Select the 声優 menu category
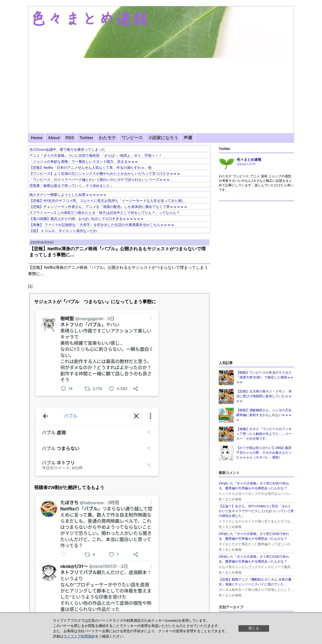This screenshot has height=644, width=322. (188, 138)
